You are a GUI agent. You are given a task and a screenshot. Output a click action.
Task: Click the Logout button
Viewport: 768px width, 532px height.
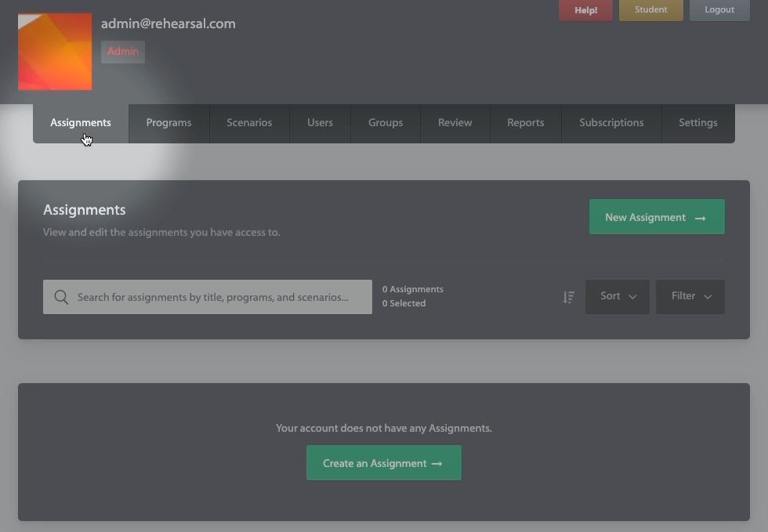click(719, 10)
